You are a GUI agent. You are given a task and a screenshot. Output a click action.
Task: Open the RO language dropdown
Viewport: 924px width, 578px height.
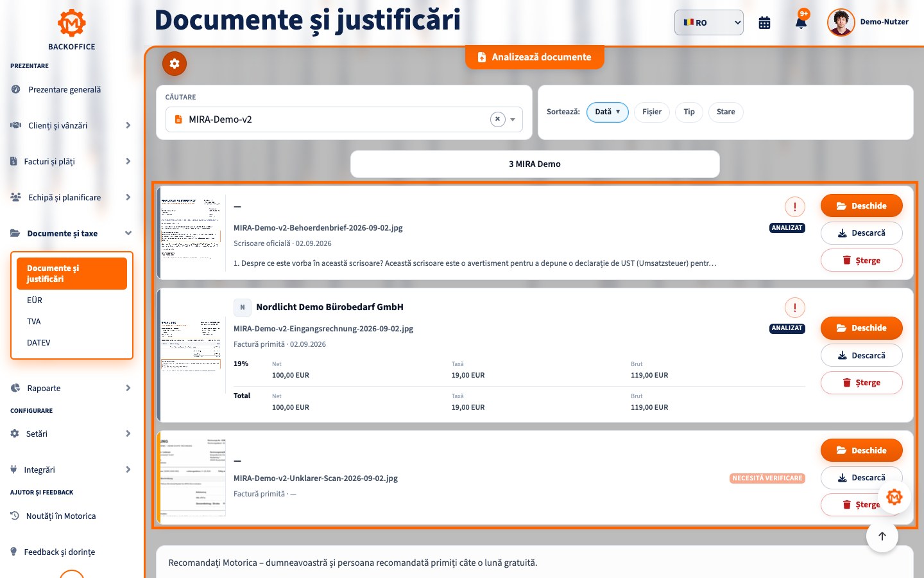pyautogui.click(x=708, y=22)
